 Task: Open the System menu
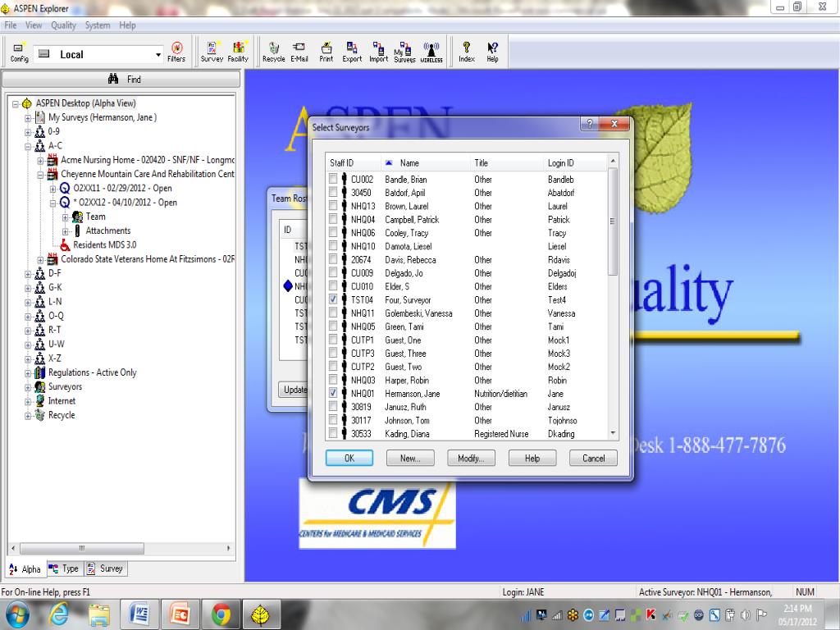pos(98,25)
